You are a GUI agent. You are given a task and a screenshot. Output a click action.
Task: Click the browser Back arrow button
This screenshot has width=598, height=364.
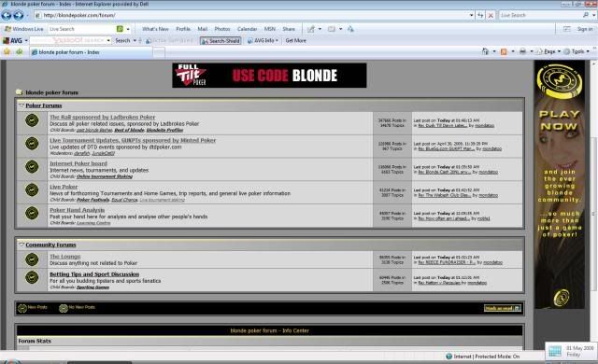tap(7, 15)
